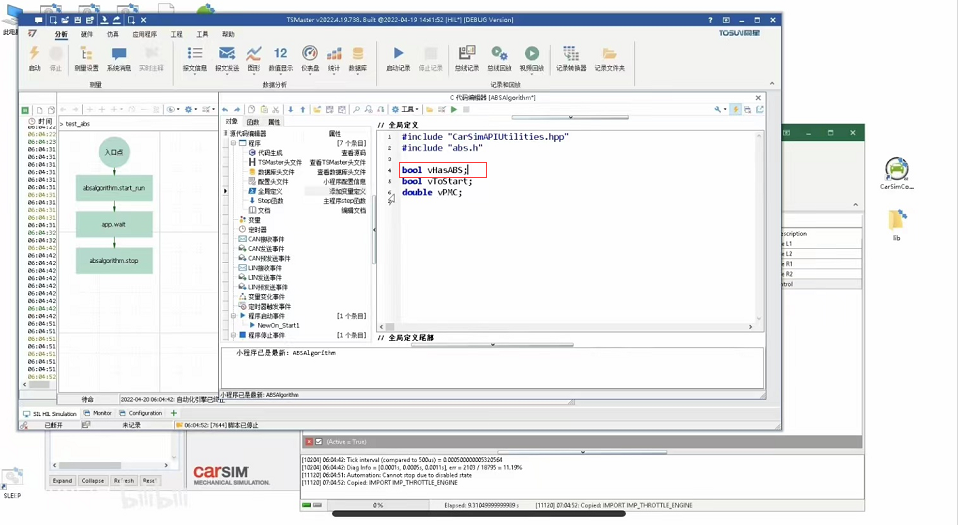This screenshot has width=958, height=525.
Task: Collapse the 程序 tree node
Action: [x=232, y=143]
